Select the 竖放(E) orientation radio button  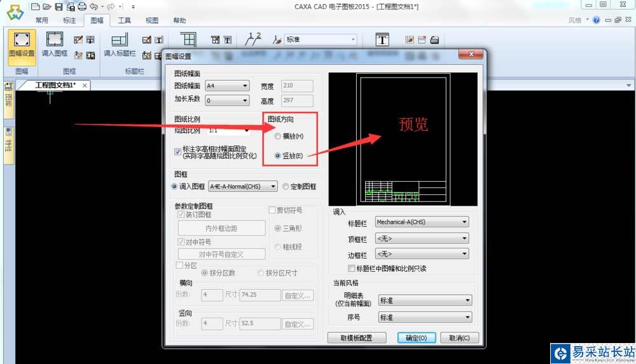pyautogui.click(x=277, y=156)
